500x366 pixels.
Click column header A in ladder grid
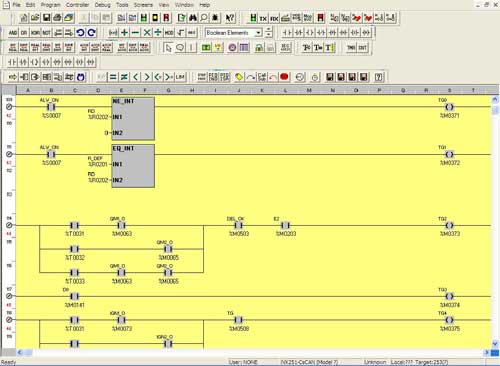click(x=28, y=90)
